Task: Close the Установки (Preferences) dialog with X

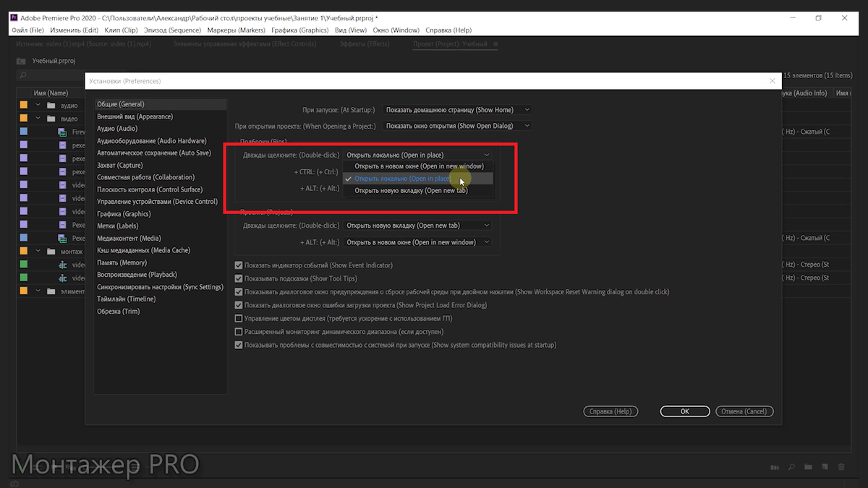Action: tap(773, 81)
